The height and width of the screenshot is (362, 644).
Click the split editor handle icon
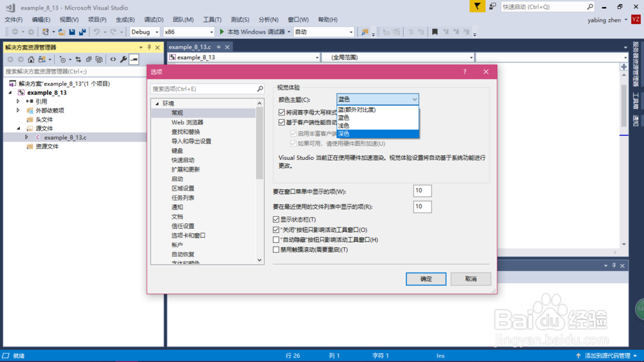coord(624,66)
